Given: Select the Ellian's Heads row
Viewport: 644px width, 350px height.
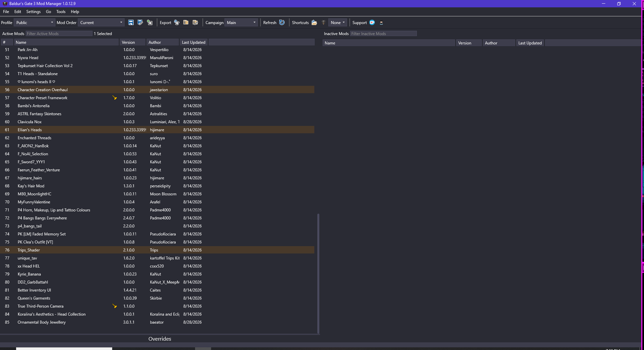Looking at the screenshot, I should pos(157,130).
